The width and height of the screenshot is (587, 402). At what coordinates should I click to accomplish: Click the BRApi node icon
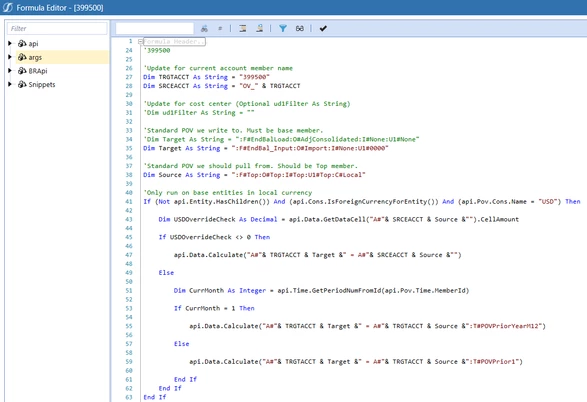pyautogui.click(x=22, y=71)
